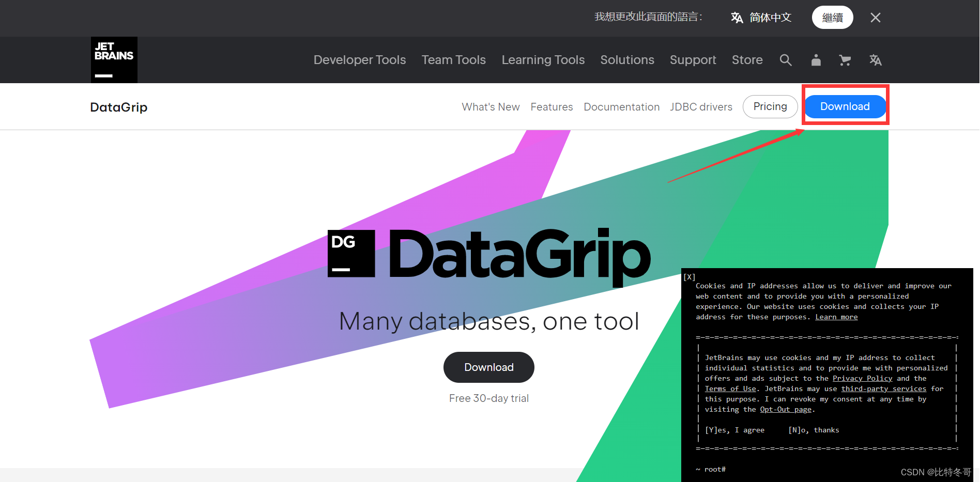The width and height of the screenshot is (980, 482).
Task: Open the Team Tools menu
Action: pos(454,60)
